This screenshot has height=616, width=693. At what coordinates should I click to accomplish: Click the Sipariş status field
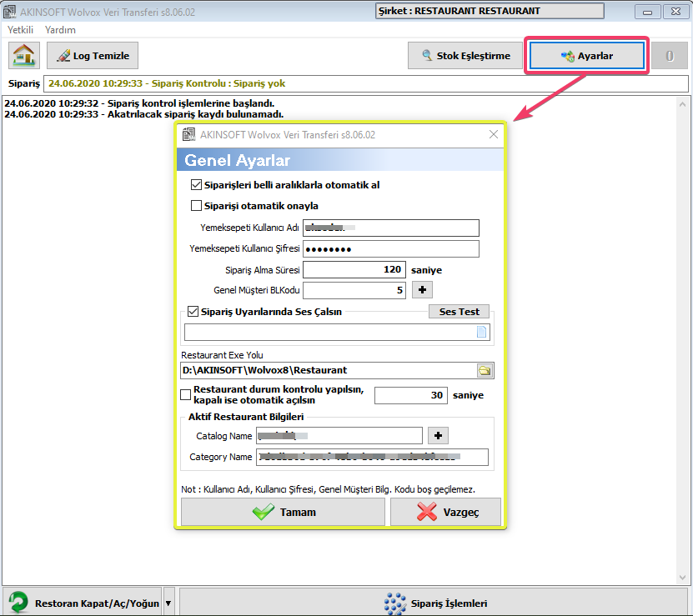click(x=366, y=83)
